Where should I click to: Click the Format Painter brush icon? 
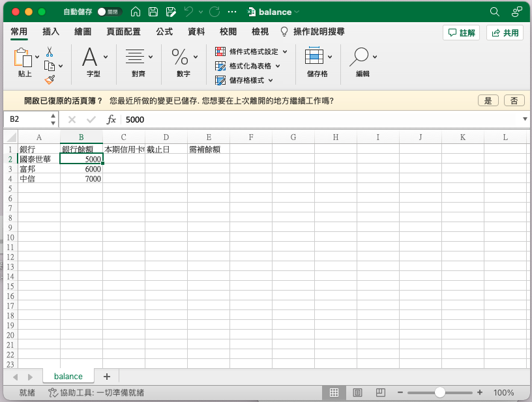click(50, 79)
